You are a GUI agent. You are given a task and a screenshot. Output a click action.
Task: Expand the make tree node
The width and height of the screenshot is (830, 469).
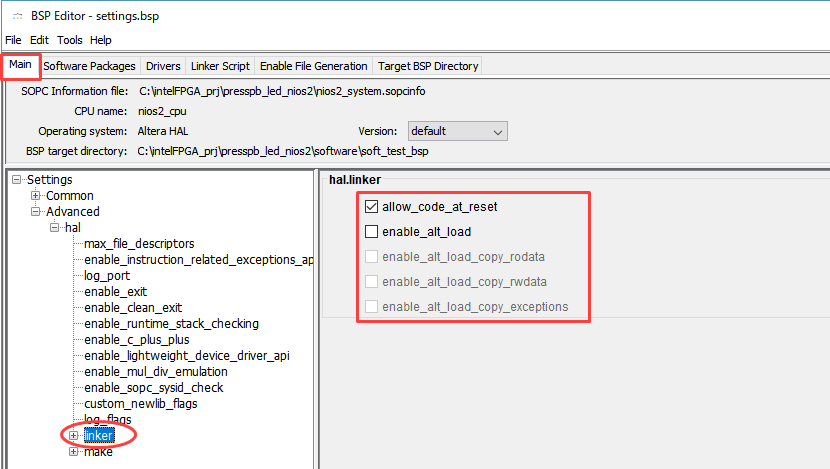point(74,452)
